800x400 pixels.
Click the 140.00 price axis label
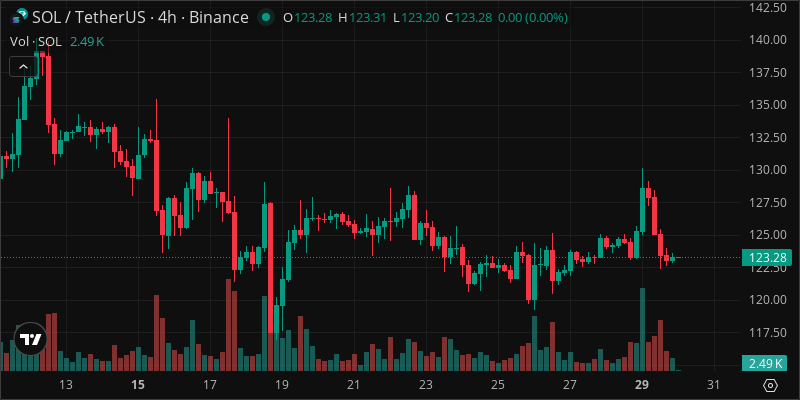(767, 40)
